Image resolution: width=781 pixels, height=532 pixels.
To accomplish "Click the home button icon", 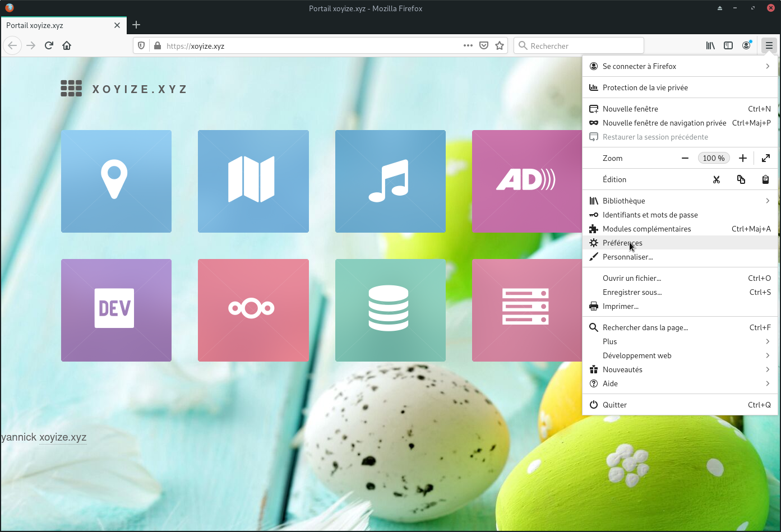I will tap(67, 45).
